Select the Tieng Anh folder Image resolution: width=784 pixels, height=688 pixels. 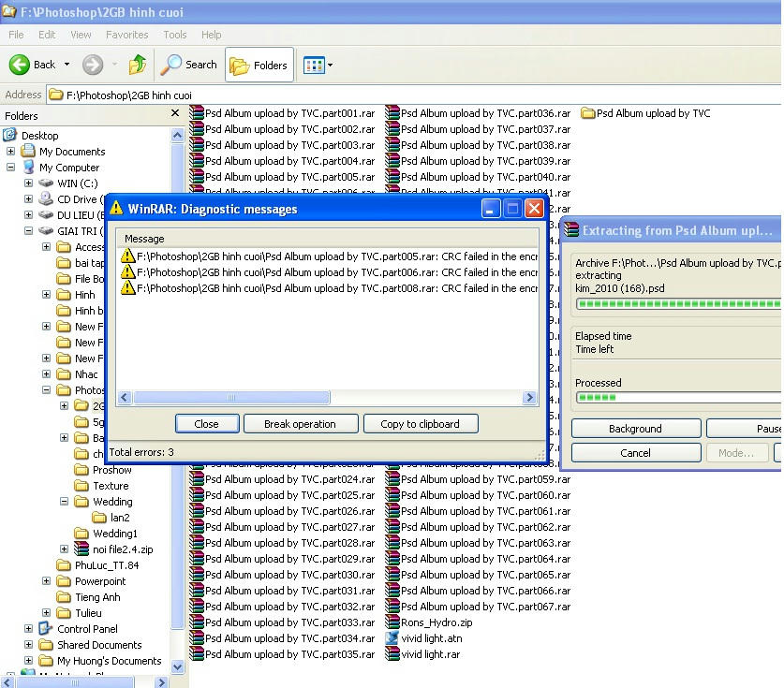click(x=88, y=597)
